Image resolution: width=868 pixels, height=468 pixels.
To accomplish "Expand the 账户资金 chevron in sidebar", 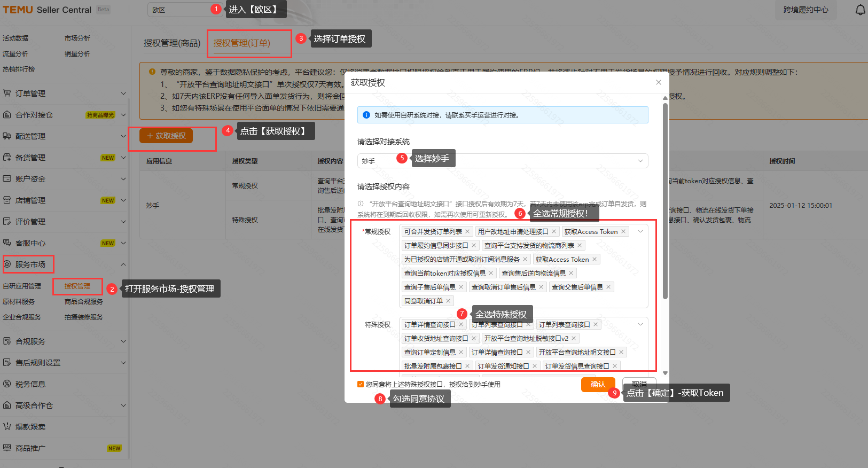I will coord(123,179).
